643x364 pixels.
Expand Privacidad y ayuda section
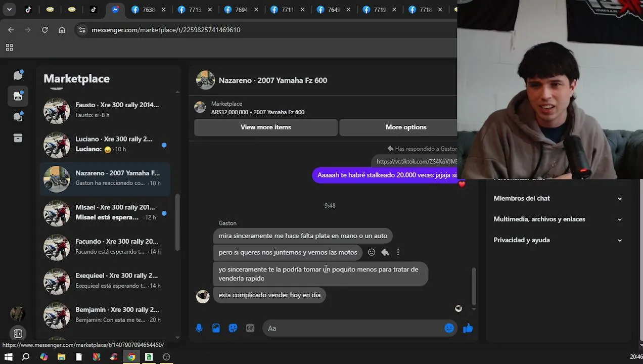click(x=558, y=240)
